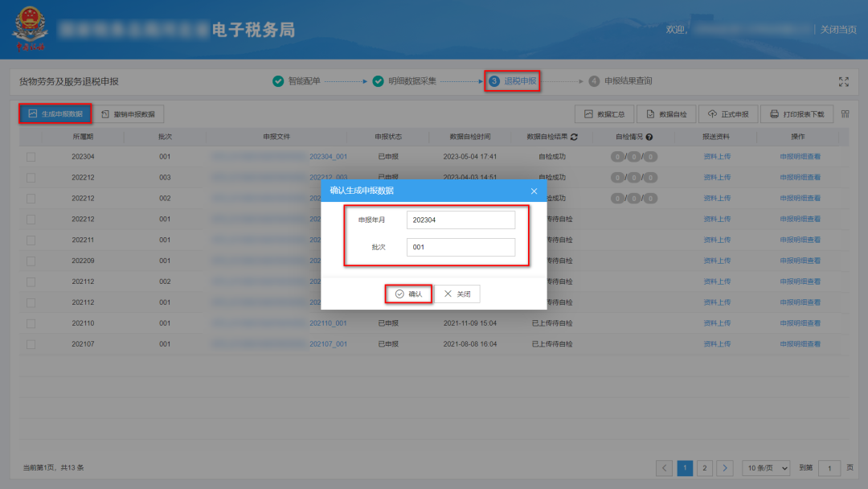
Task: Switch to the 明细数据采集 step
Action: tap(411, 81)
